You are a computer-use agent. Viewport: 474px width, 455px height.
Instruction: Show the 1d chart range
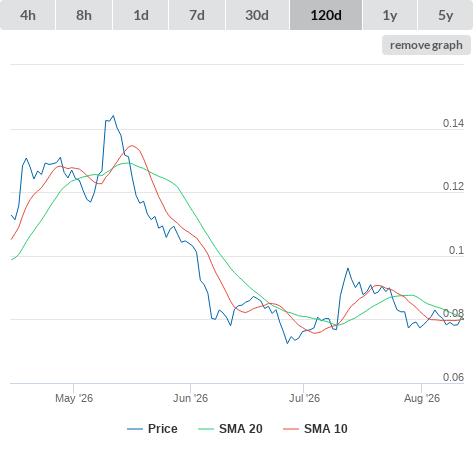tap(141, 15)
